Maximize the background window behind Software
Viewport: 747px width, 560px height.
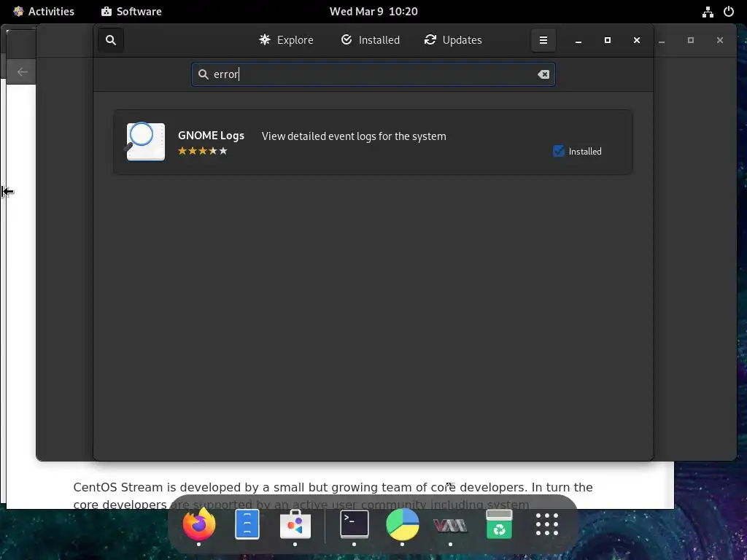[x=691, y=41]
